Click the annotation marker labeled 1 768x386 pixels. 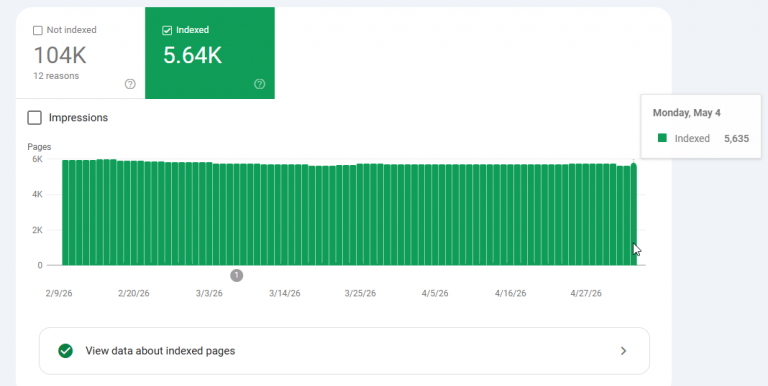click(237, 275)
